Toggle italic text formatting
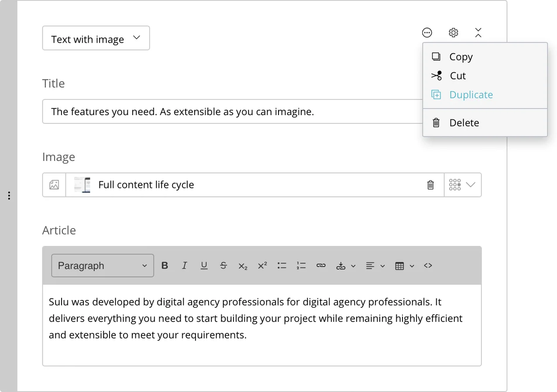Viewport: 557px width, 392px height. click(x=184, y=266)
